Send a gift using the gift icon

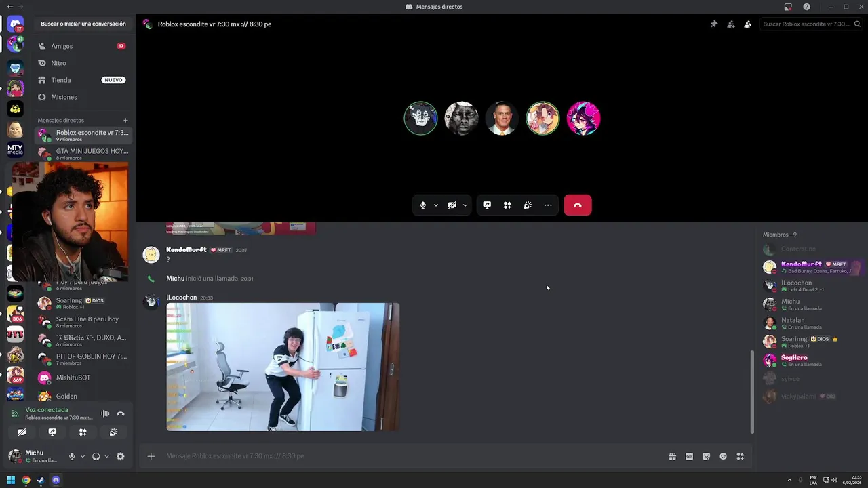672,456
